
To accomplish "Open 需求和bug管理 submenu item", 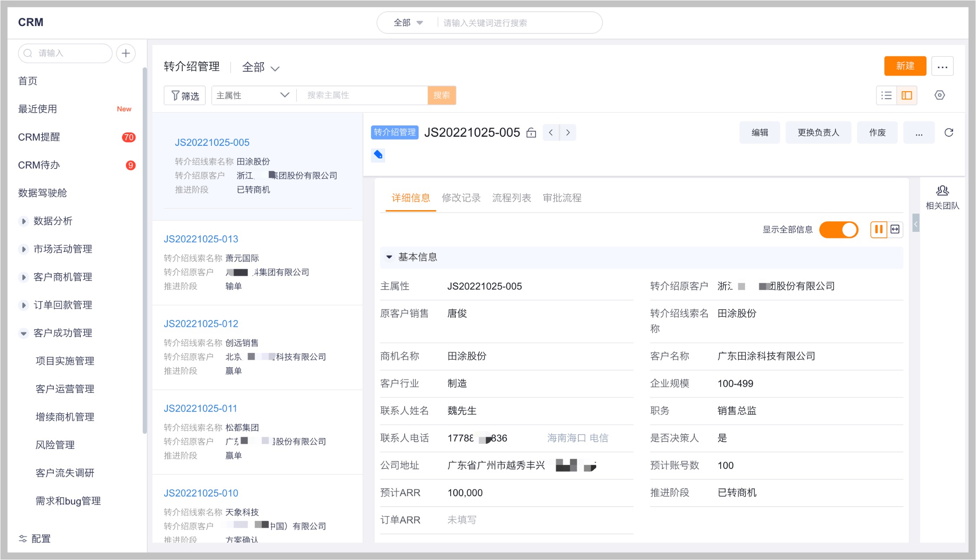I will point(68,501).
